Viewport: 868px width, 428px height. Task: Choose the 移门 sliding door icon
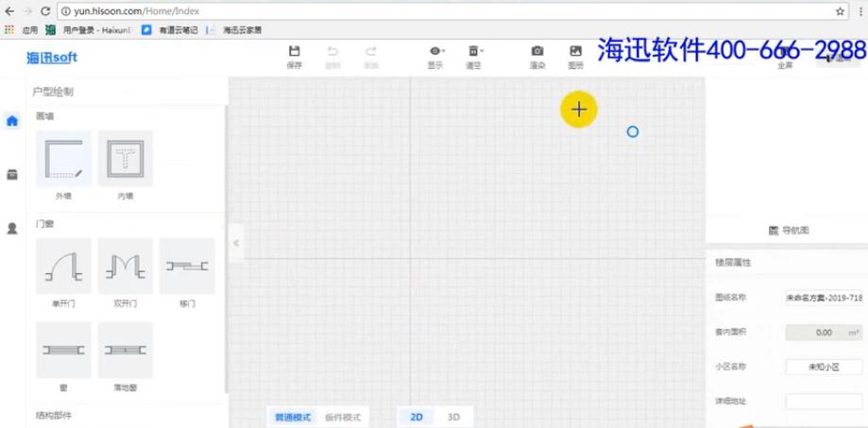(187, 265)
